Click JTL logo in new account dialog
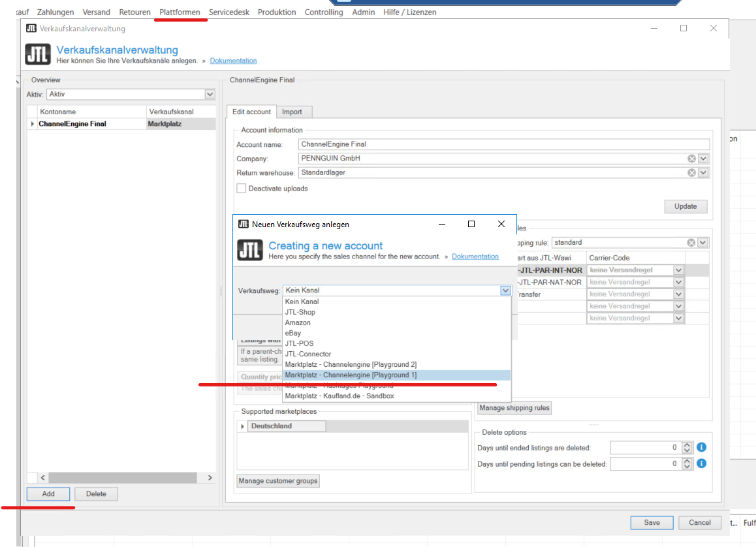 pos(250,251)
